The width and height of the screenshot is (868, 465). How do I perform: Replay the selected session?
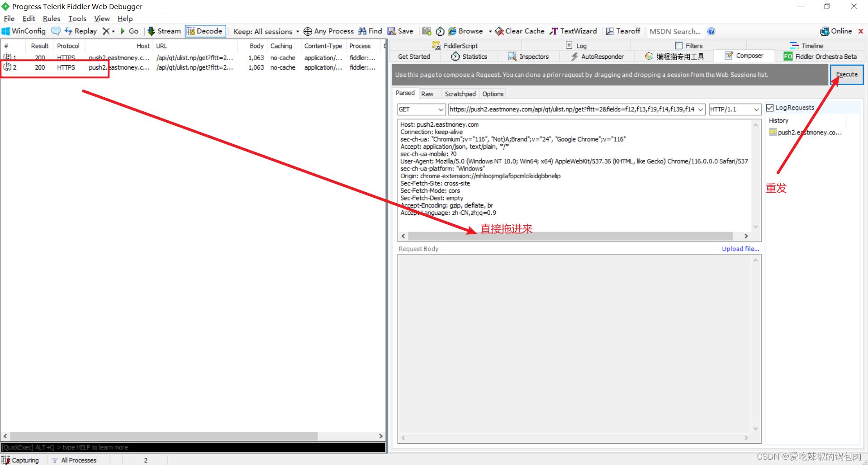pos(81,31)
